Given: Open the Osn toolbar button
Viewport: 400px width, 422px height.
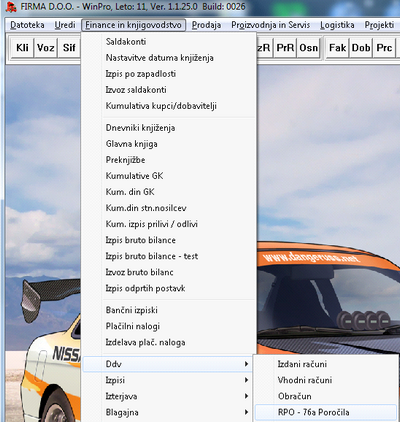Looking at the screenshot, I should tap(308, 48).
